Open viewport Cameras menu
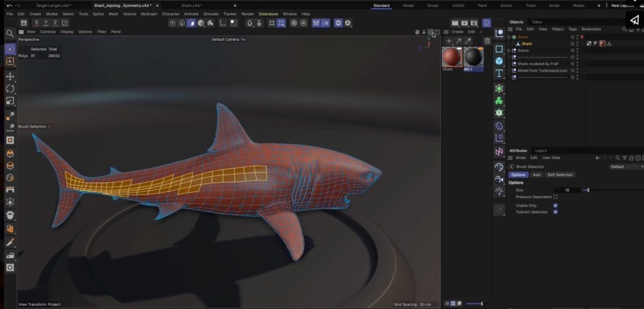Image resolution: width=644 pixels, height=309 pixels. 48,31
